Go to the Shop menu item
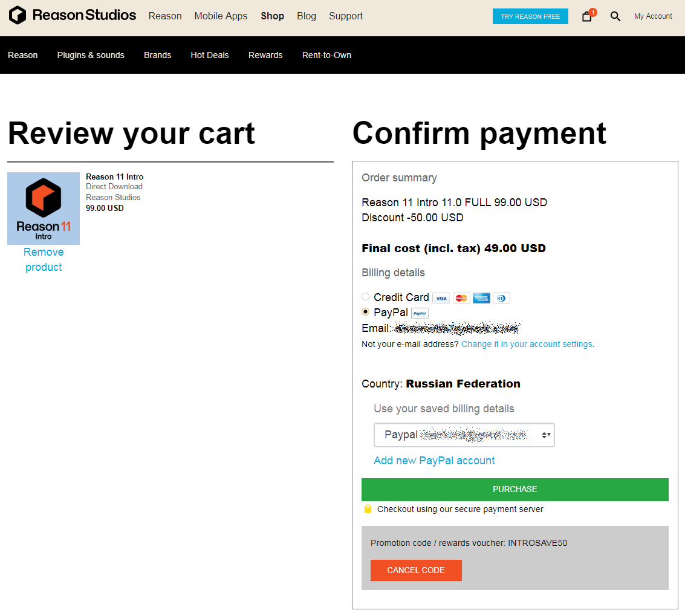Viewport: 685px width, 616px height. point(272,16)
